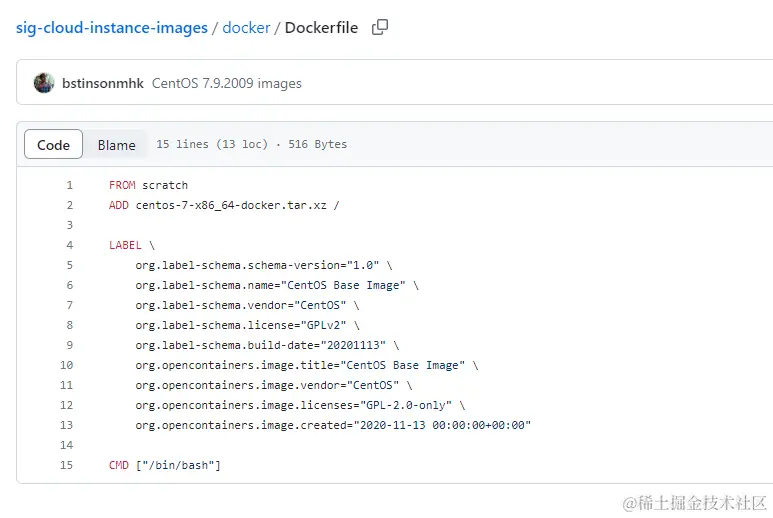Image resolution: width=773 pixels, height=518 pixels.
Task: Open the sig-cloud-instance-images repository link
Action: 111,28
